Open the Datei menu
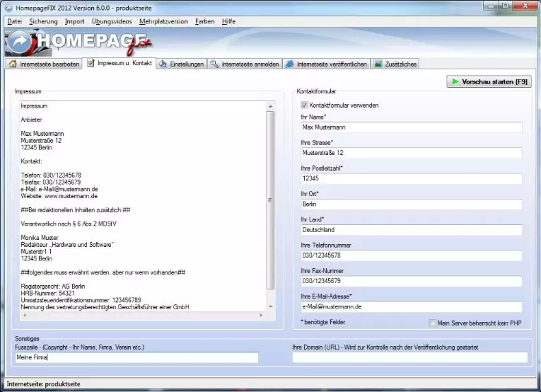 14,21
